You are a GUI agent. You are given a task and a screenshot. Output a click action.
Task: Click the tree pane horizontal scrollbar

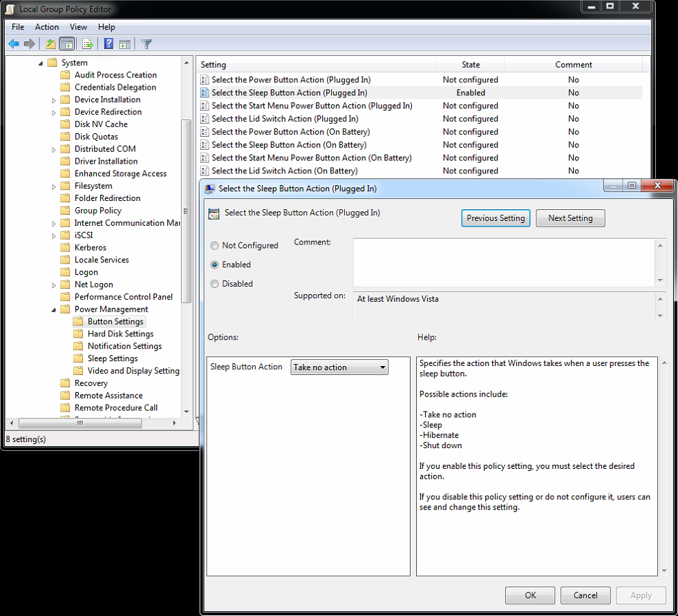pyautogui.click(x=93, y=423)
